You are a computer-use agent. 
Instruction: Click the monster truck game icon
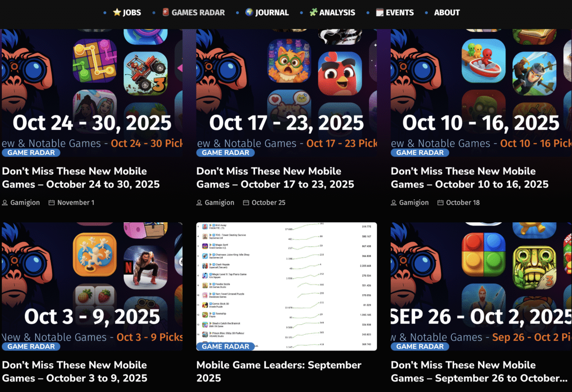point(145,73)
